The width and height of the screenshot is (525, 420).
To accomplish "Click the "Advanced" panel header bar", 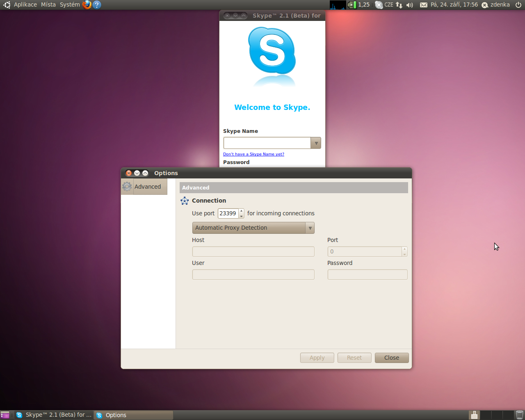I will tap(294, 187).
